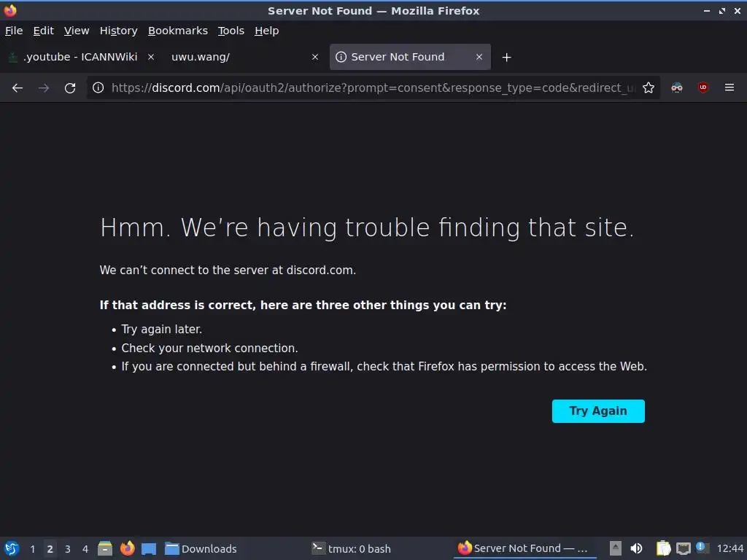Open the uBlock Origin extension icon
Screen dimensions: 747x560
click(x=703, y=87)
